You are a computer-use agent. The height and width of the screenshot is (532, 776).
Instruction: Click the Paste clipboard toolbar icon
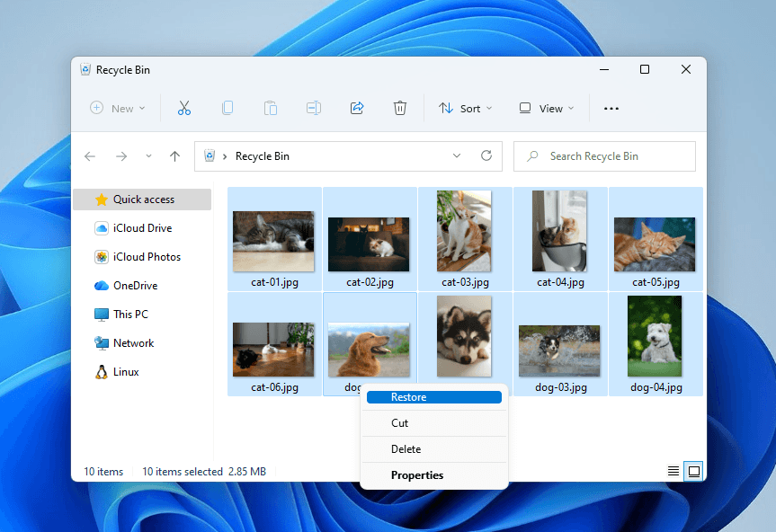tap(271, 108)
